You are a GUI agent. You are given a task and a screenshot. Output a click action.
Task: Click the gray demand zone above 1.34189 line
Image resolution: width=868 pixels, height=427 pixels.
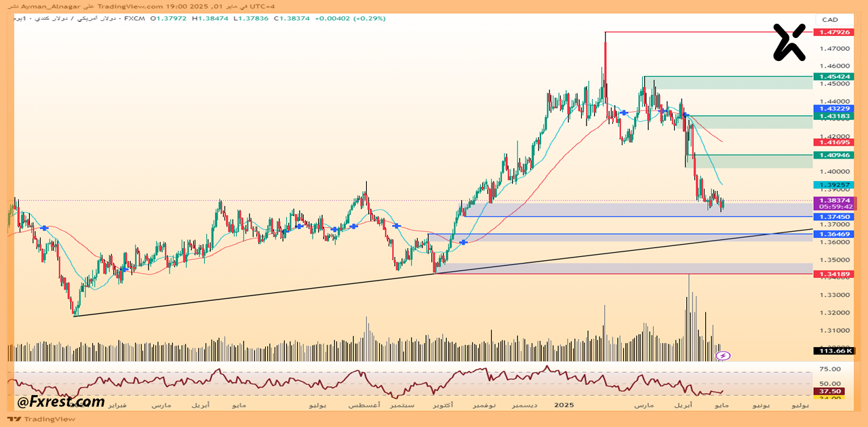tap(623, 268)
